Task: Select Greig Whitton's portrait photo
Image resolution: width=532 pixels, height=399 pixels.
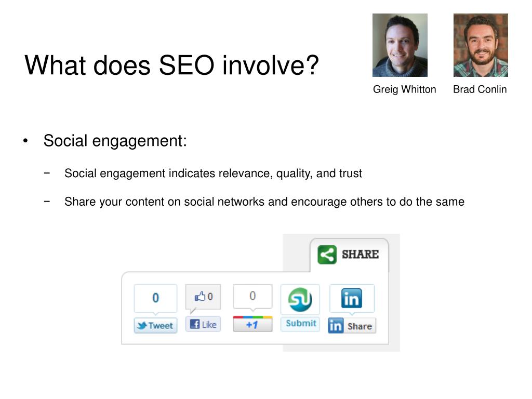Action: [400, 45]
